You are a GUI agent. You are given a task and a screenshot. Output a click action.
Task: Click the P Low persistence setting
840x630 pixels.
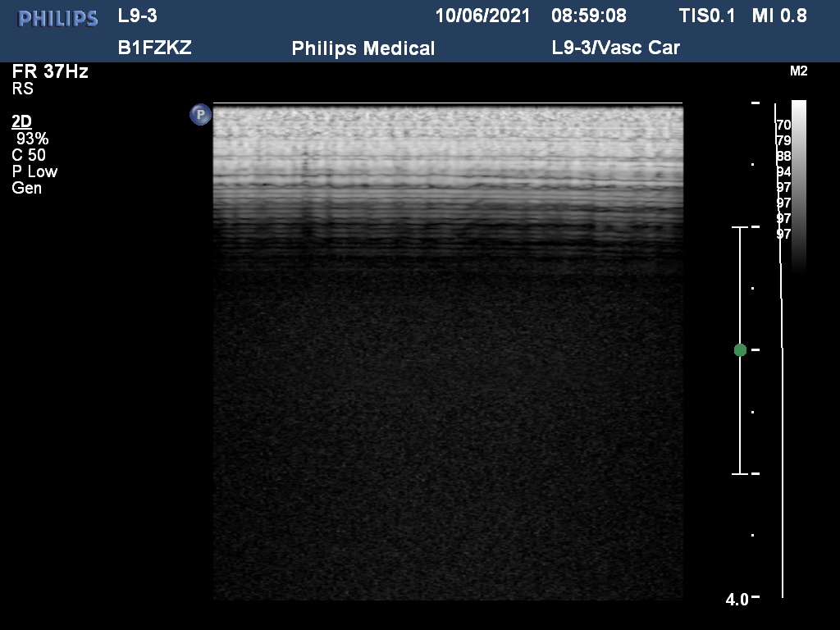[34, 171]
